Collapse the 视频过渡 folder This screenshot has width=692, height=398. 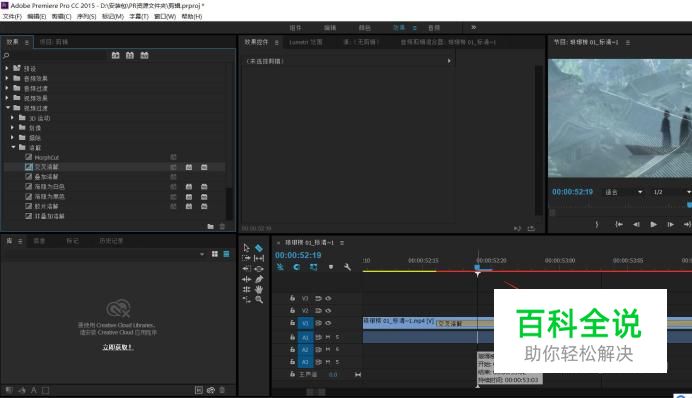pyautogui.click(x=8, y=108)
